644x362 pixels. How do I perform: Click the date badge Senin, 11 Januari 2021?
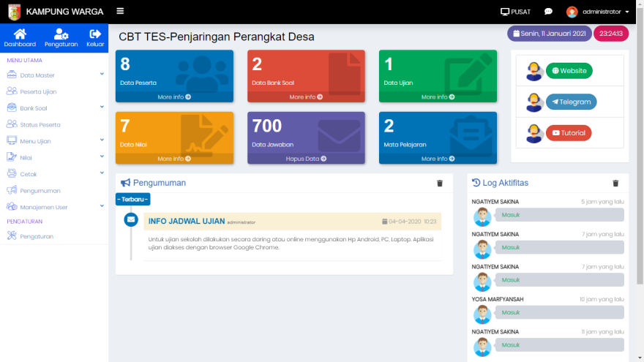click(x=549, y=34)
